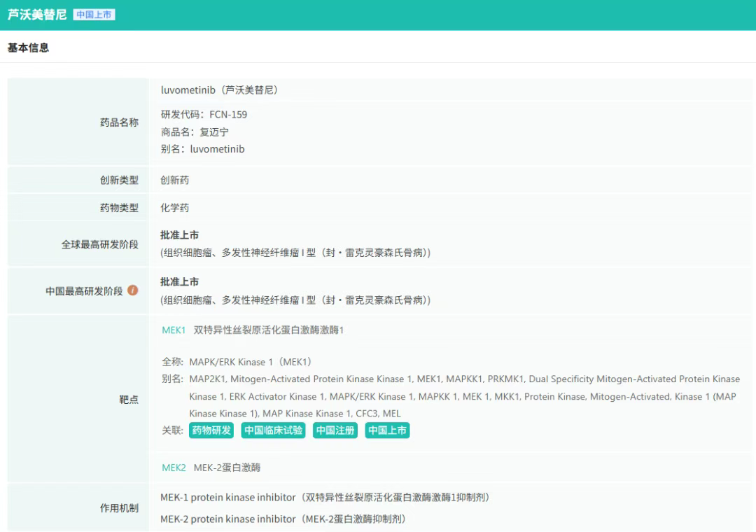756x532 pixels.
Task: Click the 药品名称 row label
Action: (x=119, y=122)
